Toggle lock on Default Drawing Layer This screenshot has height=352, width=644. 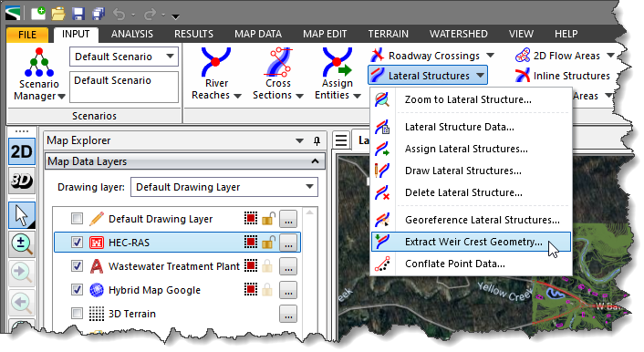tap(268, 219)
